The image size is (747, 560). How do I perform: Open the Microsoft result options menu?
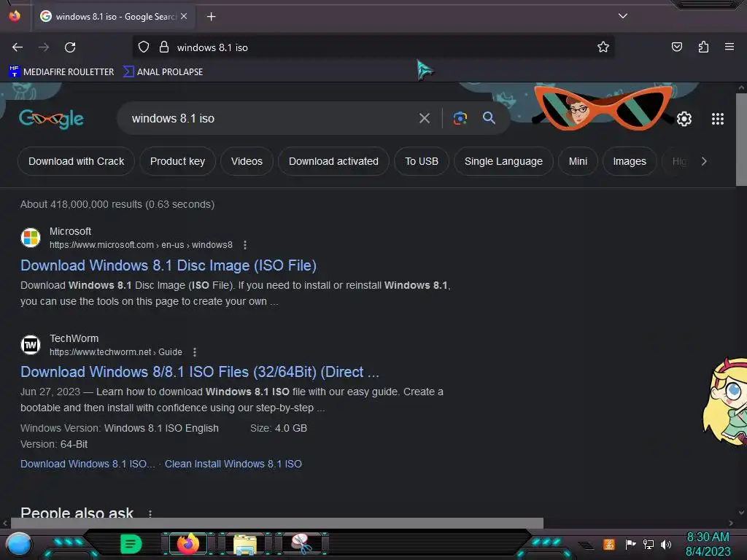point(245,245)
